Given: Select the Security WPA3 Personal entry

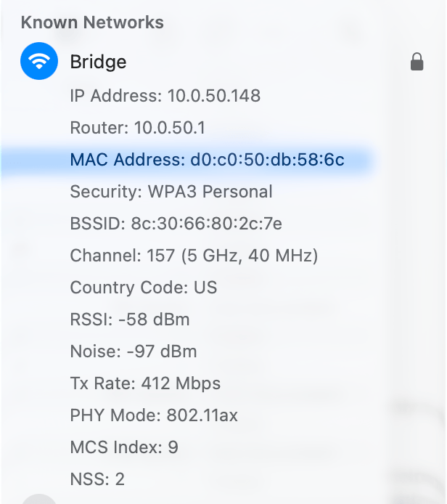Looking at the screenshot, I should [x=171, y=192].
